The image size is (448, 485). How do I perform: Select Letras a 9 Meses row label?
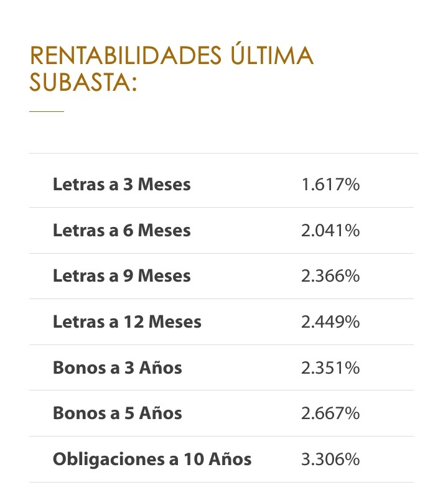(122, 275)
